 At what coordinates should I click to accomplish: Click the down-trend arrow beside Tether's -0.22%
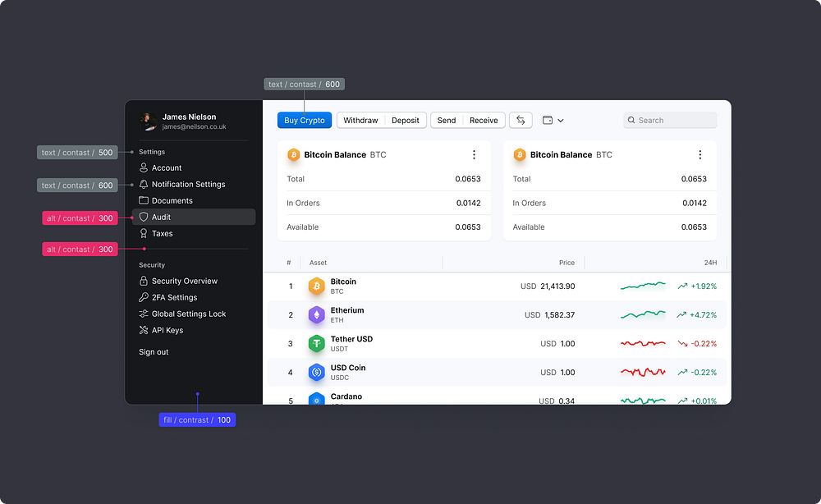coord(682,344)
